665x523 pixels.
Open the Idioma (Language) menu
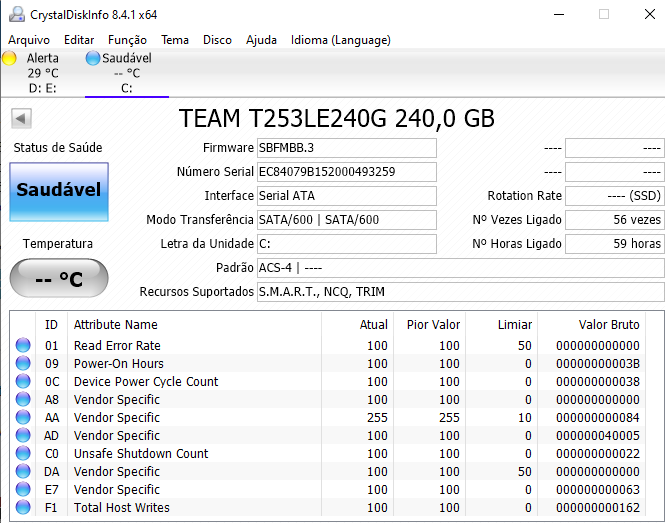tap(341, 40)
